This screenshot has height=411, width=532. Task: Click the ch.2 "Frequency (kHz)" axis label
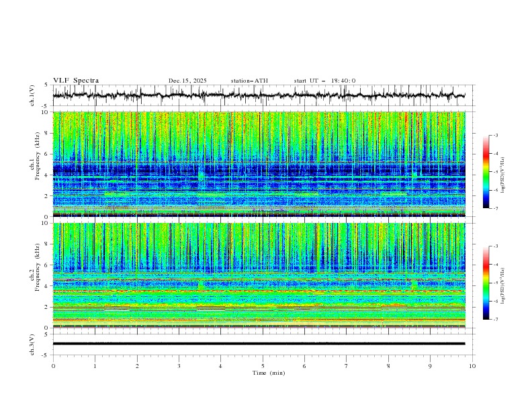click(38, 267)
